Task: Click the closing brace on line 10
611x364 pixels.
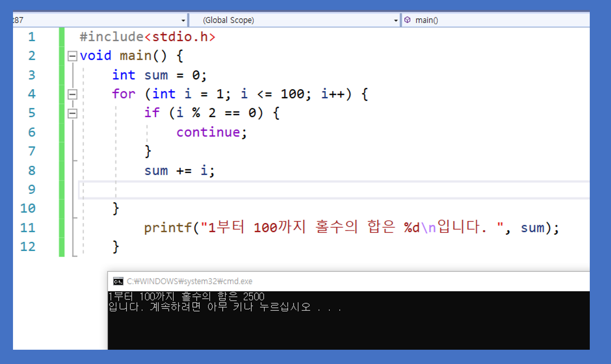Action: 116,208
